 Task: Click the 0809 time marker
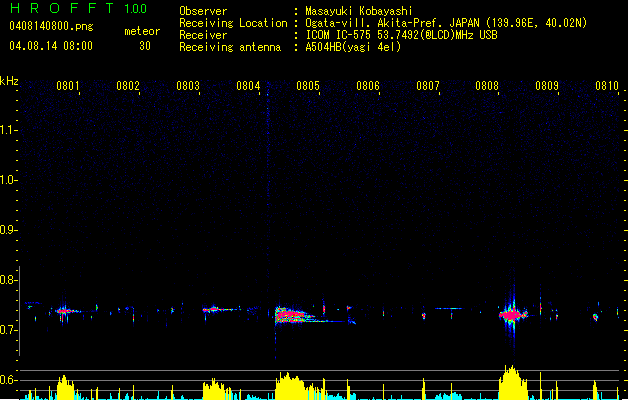click(x=547, y=85)
